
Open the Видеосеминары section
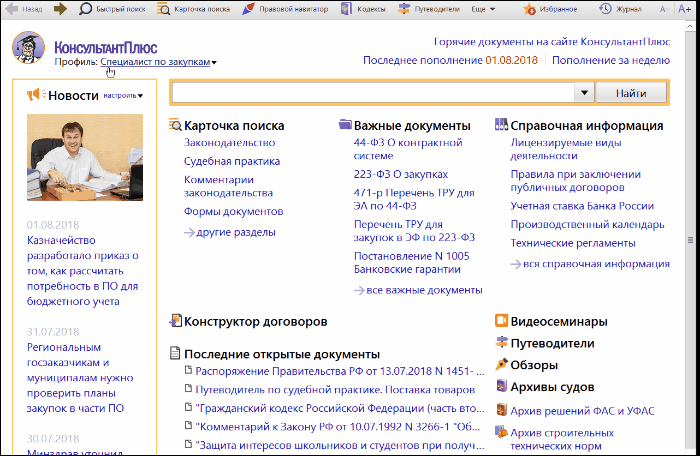558,322
